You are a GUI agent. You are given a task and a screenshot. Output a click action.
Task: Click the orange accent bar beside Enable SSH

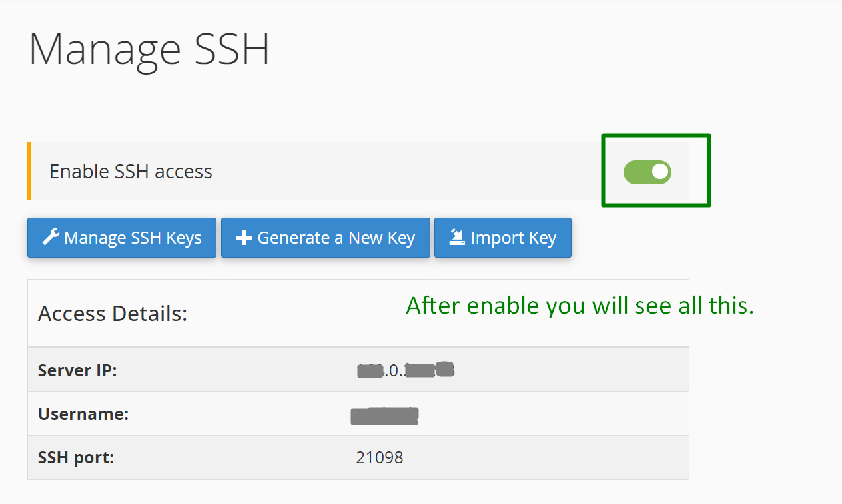(29, 171)
